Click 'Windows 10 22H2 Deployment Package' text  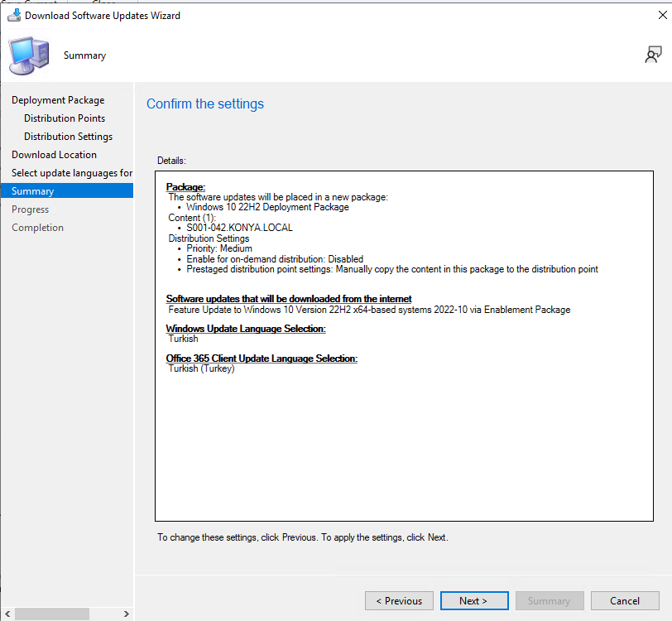click(267, 207)
